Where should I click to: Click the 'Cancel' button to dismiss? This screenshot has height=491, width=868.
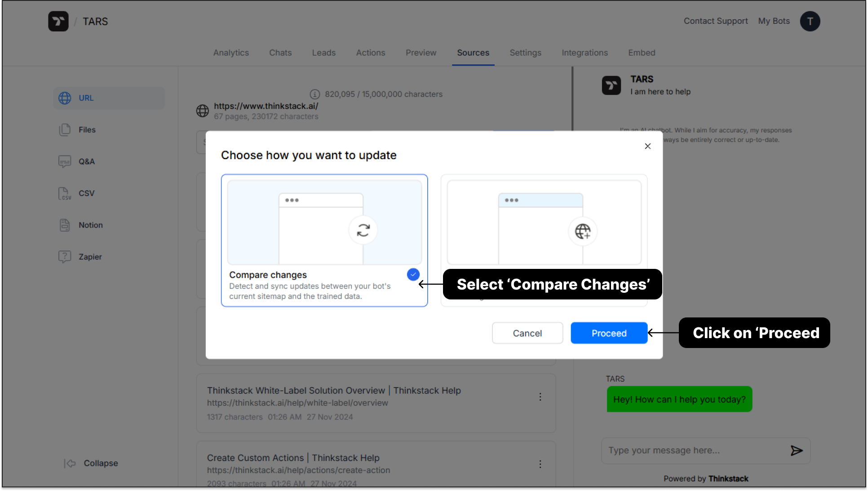tap(527, 333)
